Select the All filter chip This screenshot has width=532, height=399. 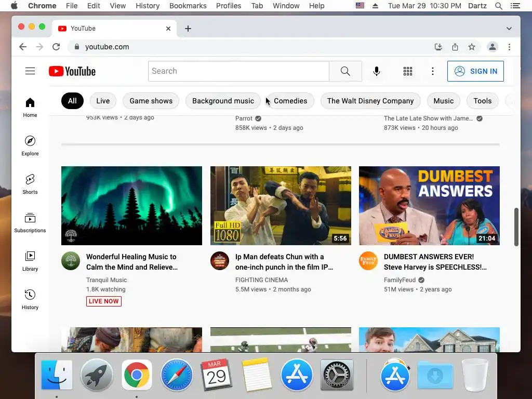point(72,101)
